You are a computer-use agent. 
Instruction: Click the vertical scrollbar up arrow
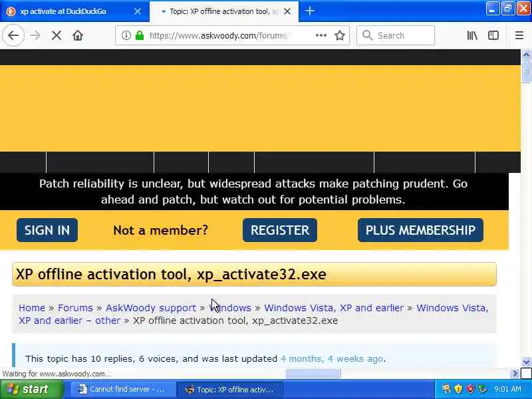(x=526, y=55)
